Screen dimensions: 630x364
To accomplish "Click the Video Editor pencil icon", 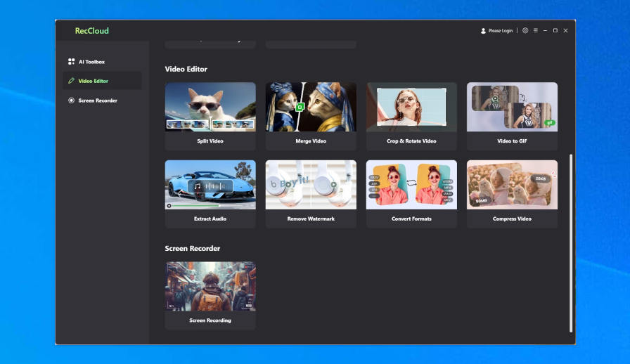I will pos(71,81).
